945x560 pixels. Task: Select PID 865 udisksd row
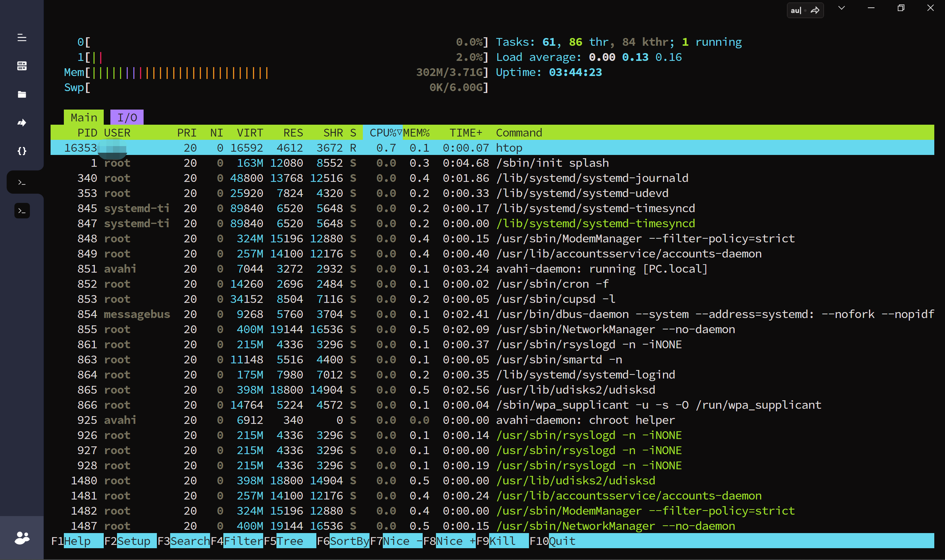(492, 390)
